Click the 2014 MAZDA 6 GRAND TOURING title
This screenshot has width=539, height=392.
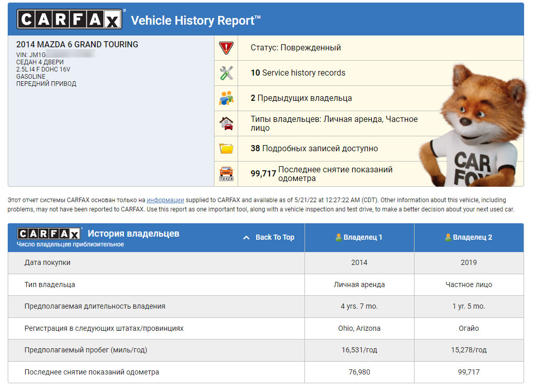click(77, 44)
